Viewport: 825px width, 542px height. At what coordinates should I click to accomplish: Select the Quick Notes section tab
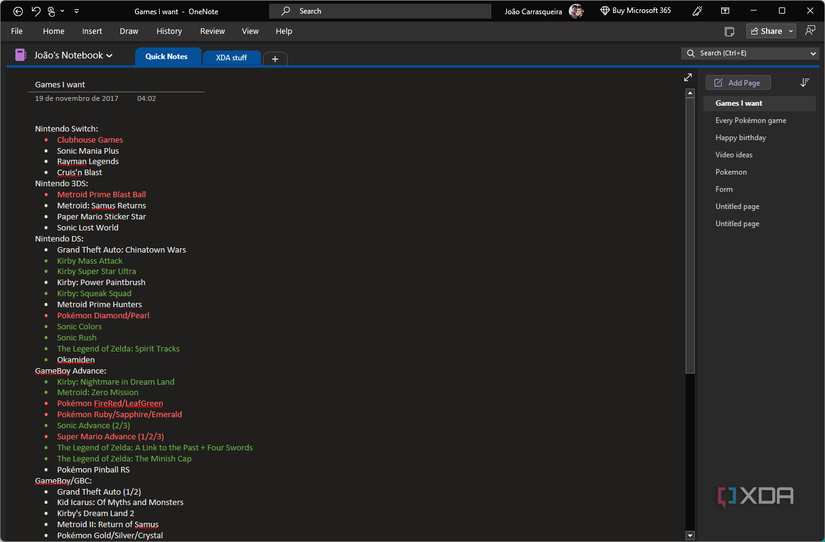(x=167, y=56)
